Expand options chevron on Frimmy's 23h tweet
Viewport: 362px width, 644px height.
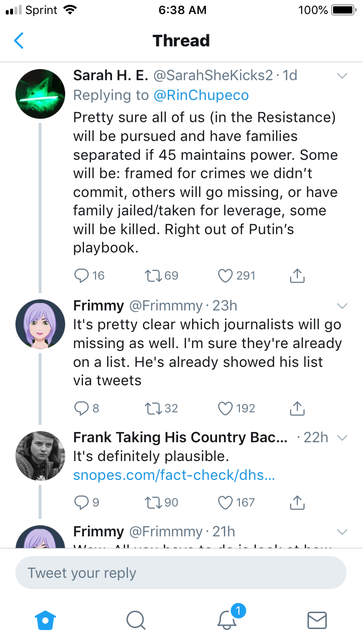pyautogui.click(x=342, y=306)
